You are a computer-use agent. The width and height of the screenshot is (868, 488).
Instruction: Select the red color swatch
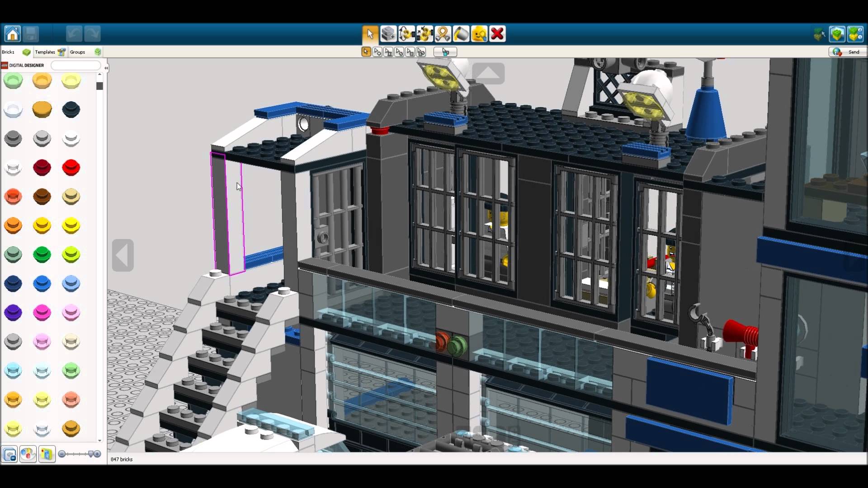pyautogui.click(x=71, y=168)
